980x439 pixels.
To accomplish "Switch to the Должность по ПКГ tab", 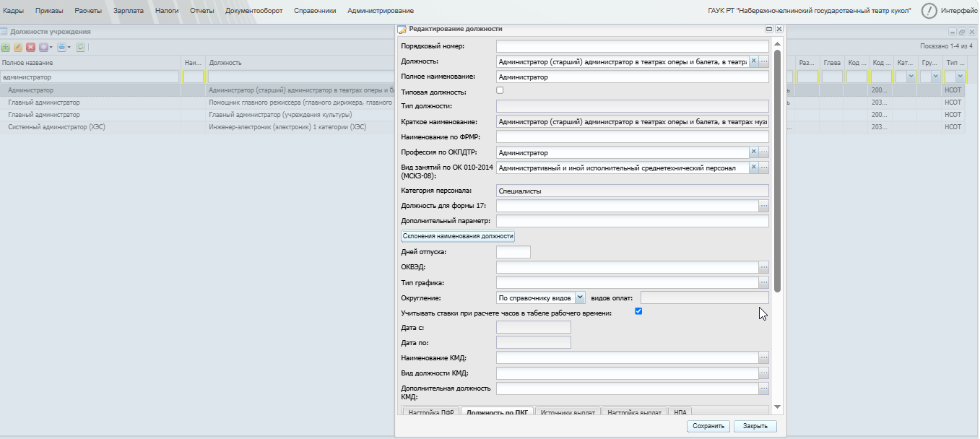I will click(x=498, y=412).
